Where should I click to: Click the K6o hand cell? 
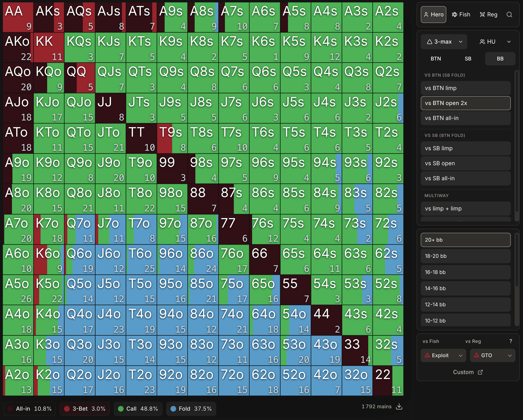(49, 259)
